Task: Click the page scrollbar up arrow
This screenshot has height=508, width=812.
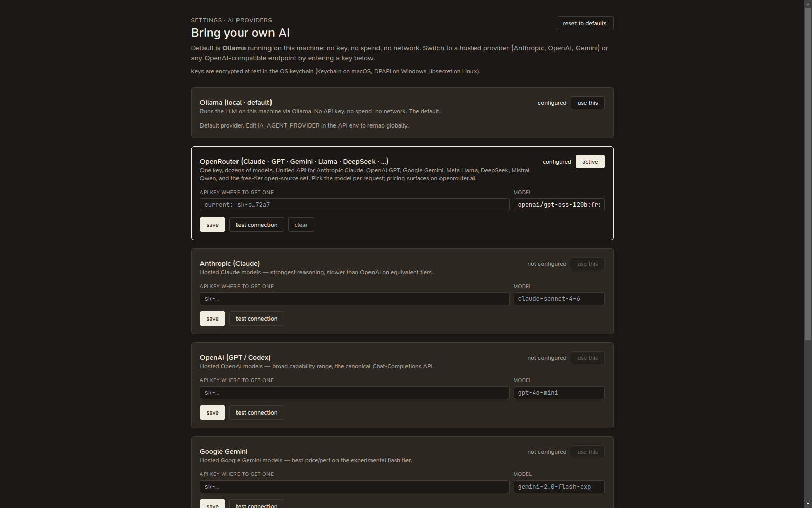Action: point(808,4)
